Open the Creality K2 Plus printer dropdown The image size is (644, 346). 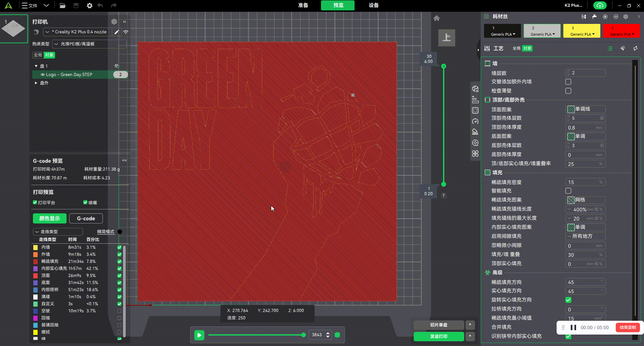(78, 32)
